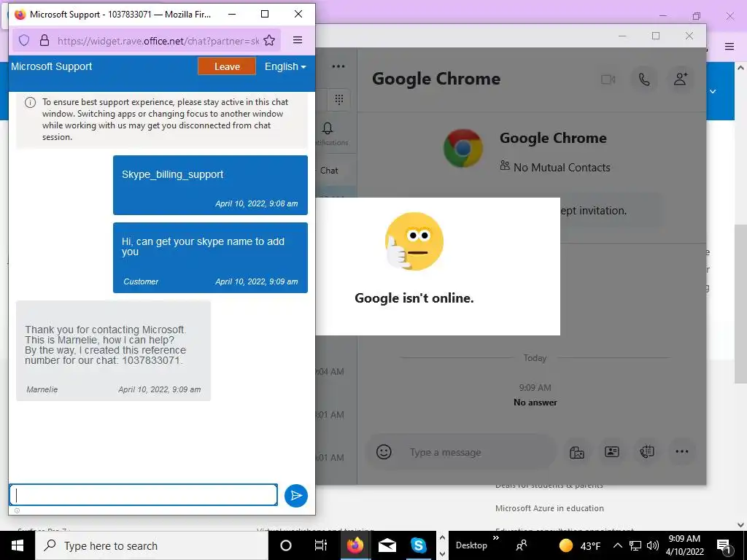The width and height of the screenshot is (747, 560).
Task: Open background Firefox window hamburger menu
Action: 729,46
